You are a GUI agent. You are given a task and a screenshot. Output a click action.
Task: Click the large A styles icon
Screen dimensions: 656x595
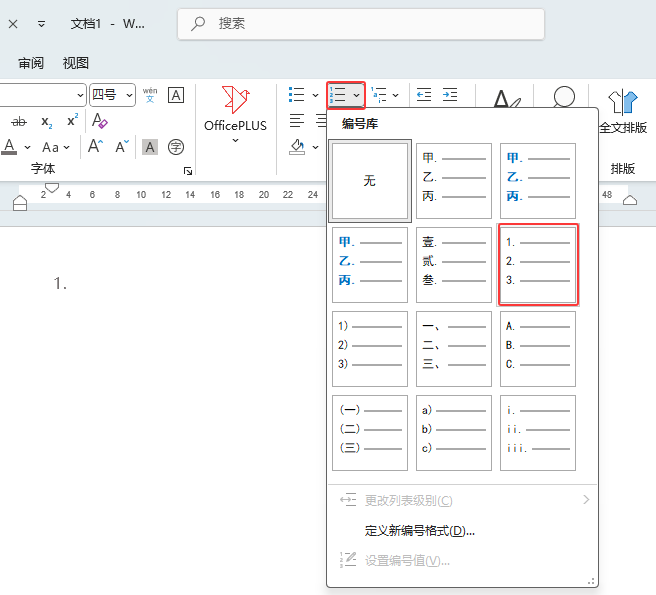506,99
